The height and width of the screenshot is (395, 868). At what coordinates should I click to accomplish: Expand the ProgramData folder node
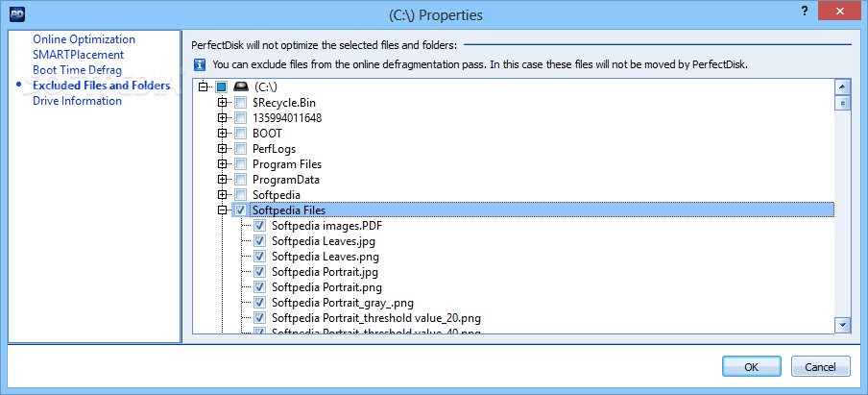point(223,180)
